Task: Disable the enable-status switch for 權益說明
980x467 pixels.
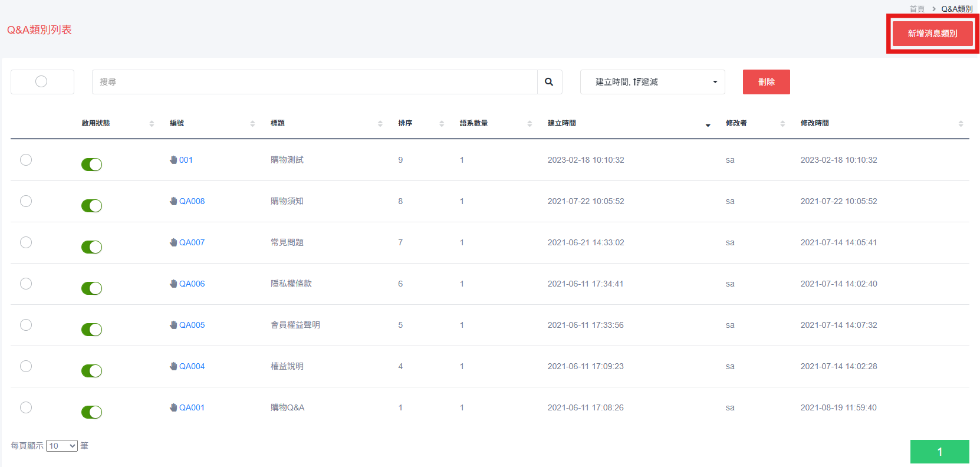Action: click(x=91, y=371)
